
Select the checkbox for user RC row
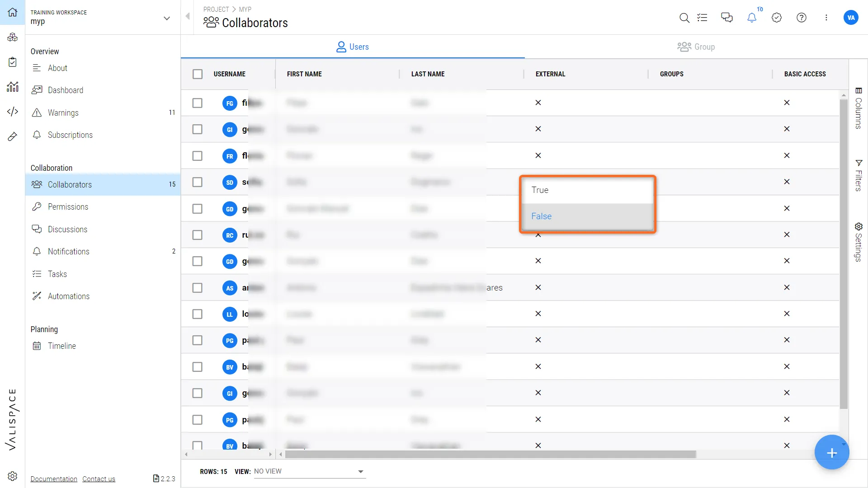(x=198, y=235)
